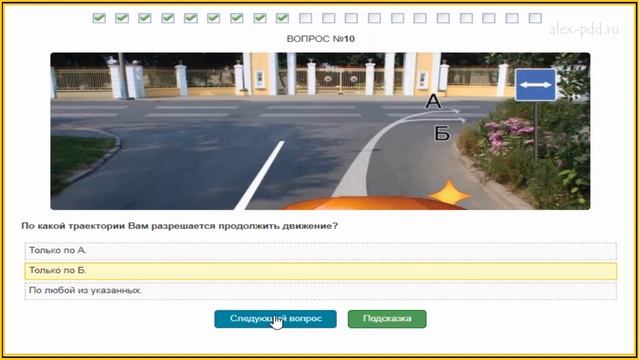640x360 pixels.
Task: Go to the next question with "Следующий вопрос"
Action: tap(276, 319)
